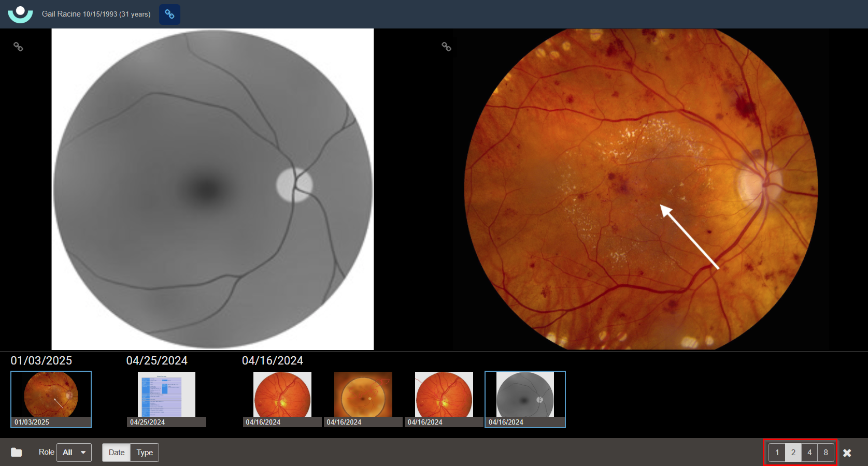Select the grayscale 04/16/2024 thumbnail
This screenshot has height=466, width=868.
(x=525, y=395)
